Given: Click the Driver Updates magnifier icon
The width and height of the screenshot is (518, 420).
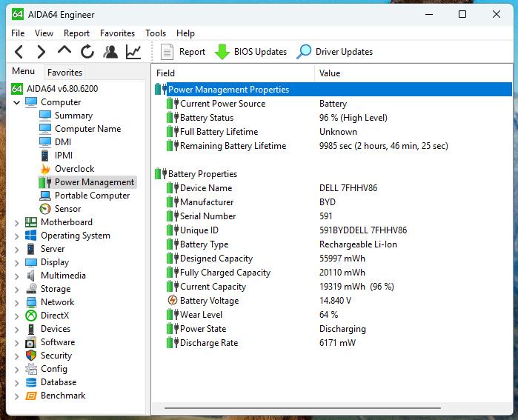Looking at the screenshot, I should point(304,52).
